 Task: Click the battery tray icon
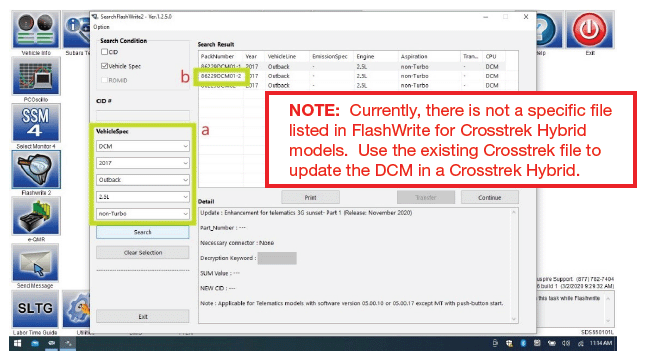coord(551,343)
